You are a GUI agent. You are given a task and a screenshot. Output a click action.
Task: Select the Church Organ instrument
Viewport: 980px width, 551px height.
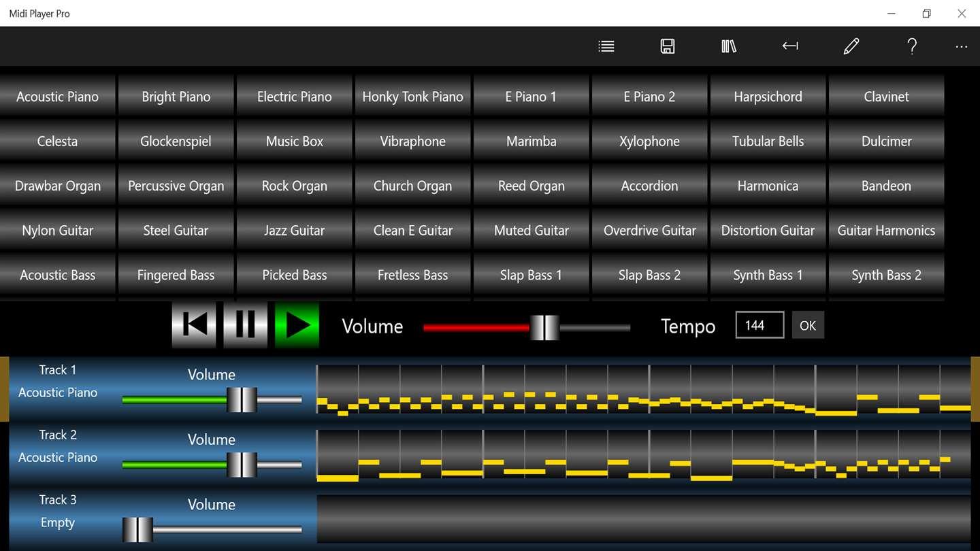[x=412, y=186]
